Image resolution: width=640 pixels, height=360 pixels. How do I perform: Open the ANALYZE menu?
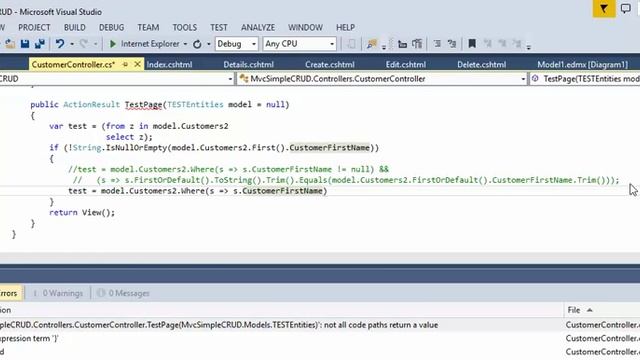coord(258,27)
